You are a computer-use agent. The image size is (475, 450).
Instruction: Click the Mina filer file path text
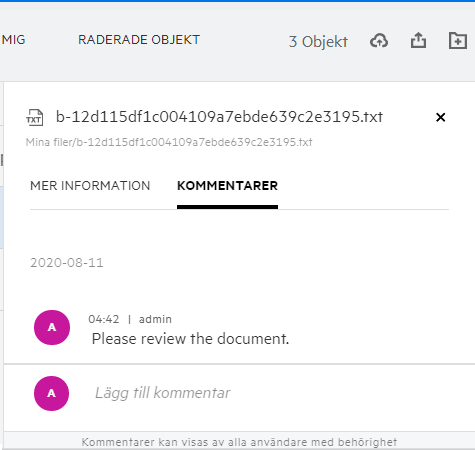pos(169,142)
